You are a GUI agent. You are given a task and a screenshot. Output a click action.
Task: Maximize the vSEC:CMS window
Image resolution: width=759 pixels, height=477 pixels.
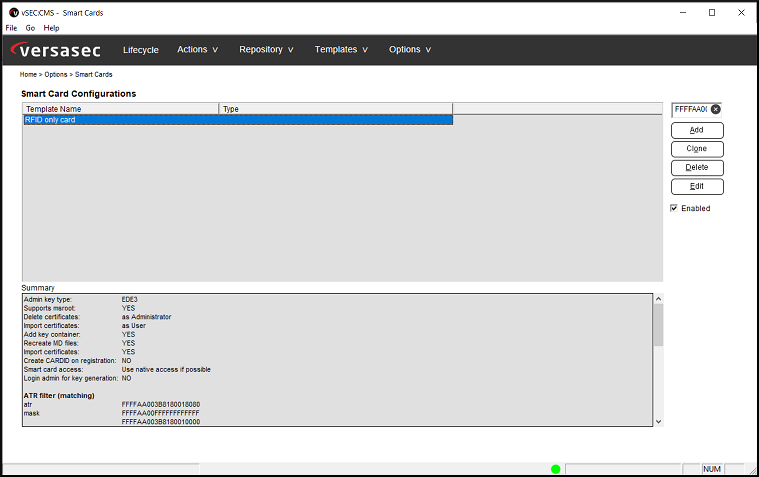[712, 13]
